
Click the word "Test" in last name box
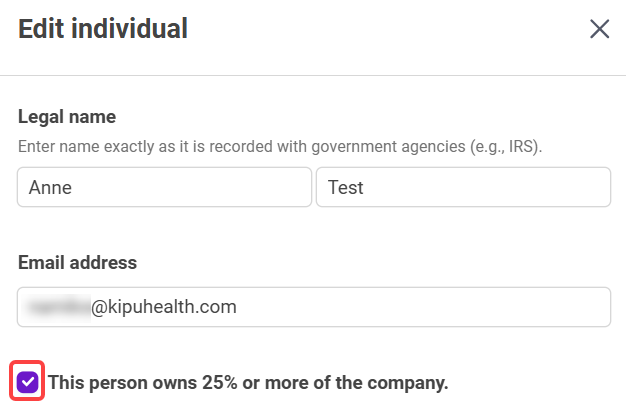pos(344,187)
